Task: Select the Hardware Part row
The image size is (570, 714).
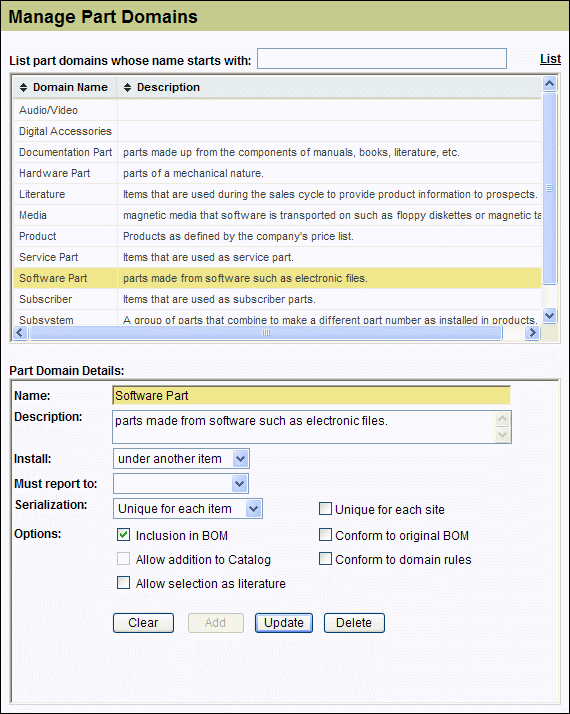Action: coord(277,173)
